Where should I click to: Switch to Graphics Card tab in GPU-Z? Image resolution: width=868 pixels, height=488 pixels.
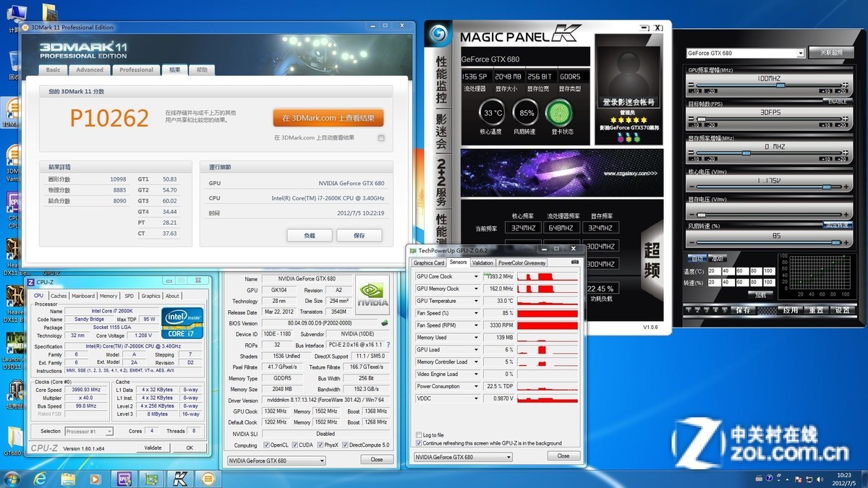[429, 262]
